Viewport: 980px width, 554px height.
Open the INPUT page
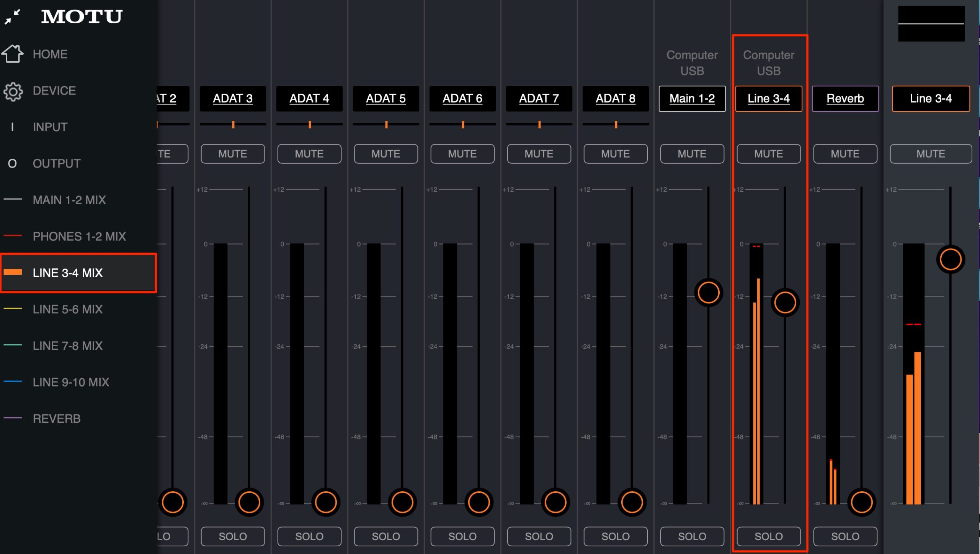[50, 127]
